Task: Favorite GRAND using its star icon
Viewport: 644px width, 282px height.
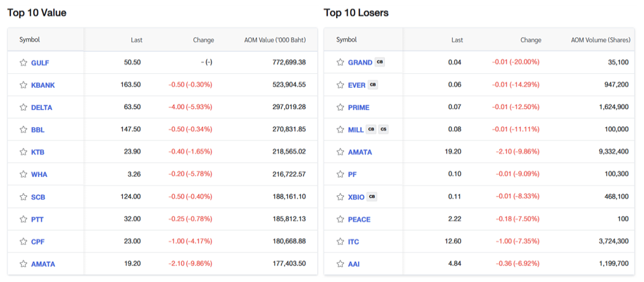Action: pyautogui.click(x=340, y=62)
